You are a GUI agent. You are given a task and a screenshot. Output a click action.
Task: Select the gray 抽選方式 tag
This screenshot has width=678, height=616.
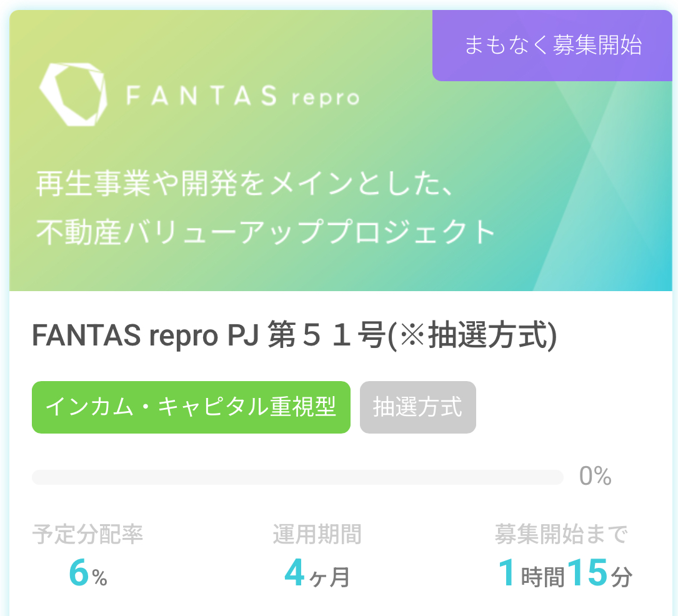[x=417, y=407]
